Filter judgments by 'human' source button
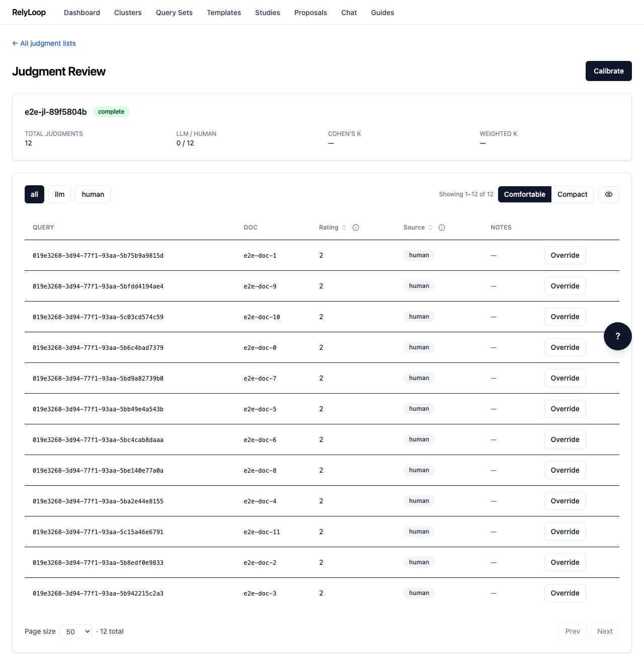 click(93, 194)
